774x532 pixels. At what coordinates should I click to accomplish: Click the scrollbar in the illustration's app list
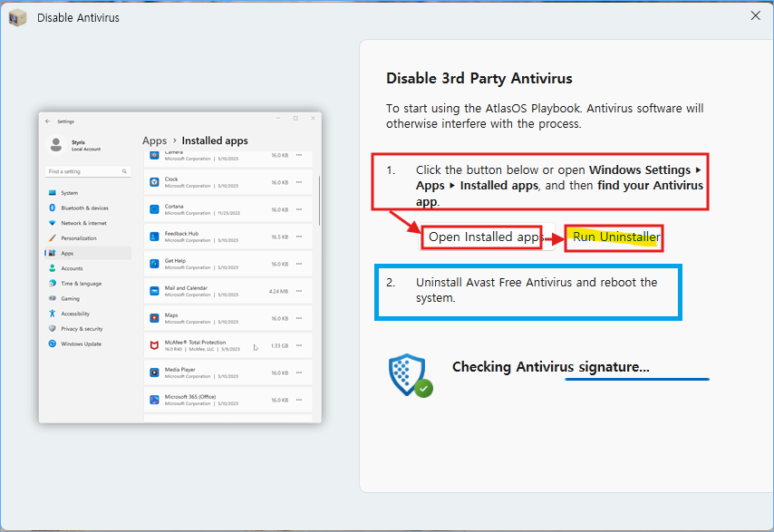tap(319, 200)
